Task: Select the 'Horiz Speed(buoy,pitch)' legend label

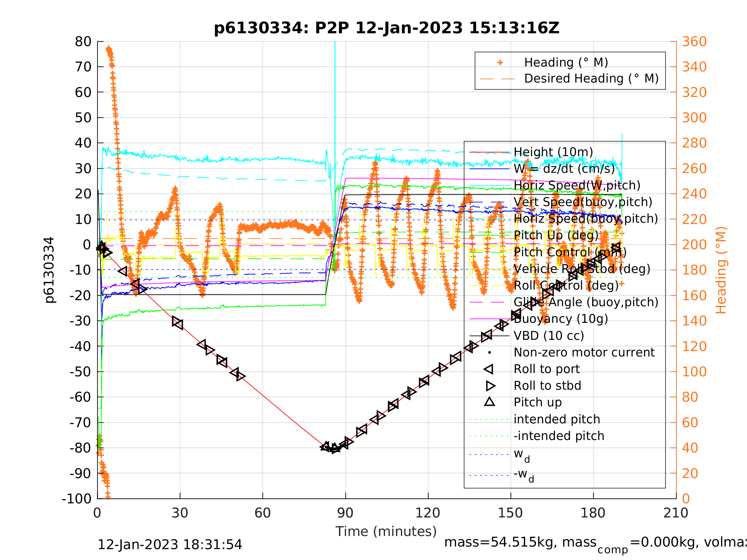Action: pos(586,219)
